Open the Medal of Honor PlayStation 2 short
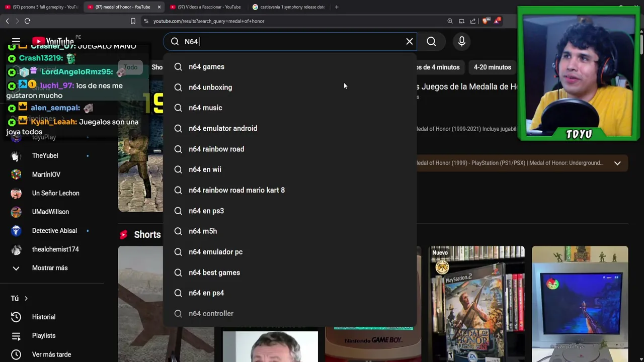644x362 pixels. click(476, 304)
